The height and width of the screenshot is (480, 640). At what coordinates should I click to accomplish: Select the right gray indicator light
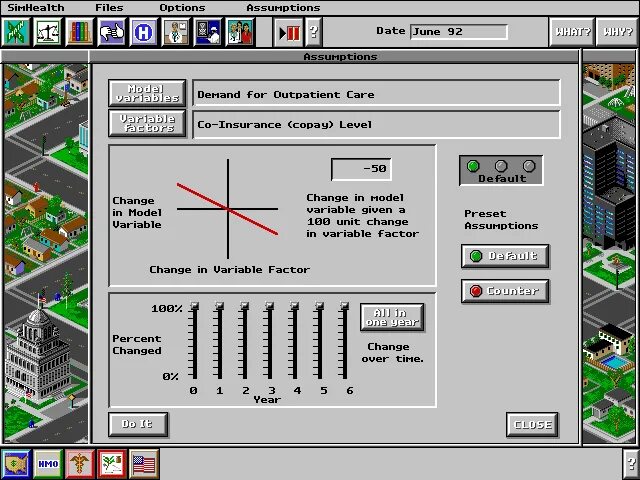point(529,166)
